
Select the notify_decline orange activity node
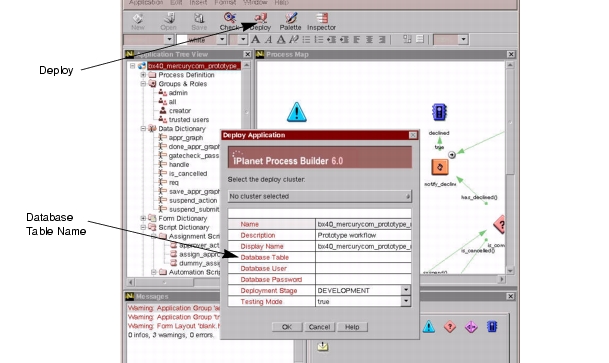click(x=440, y=167)
